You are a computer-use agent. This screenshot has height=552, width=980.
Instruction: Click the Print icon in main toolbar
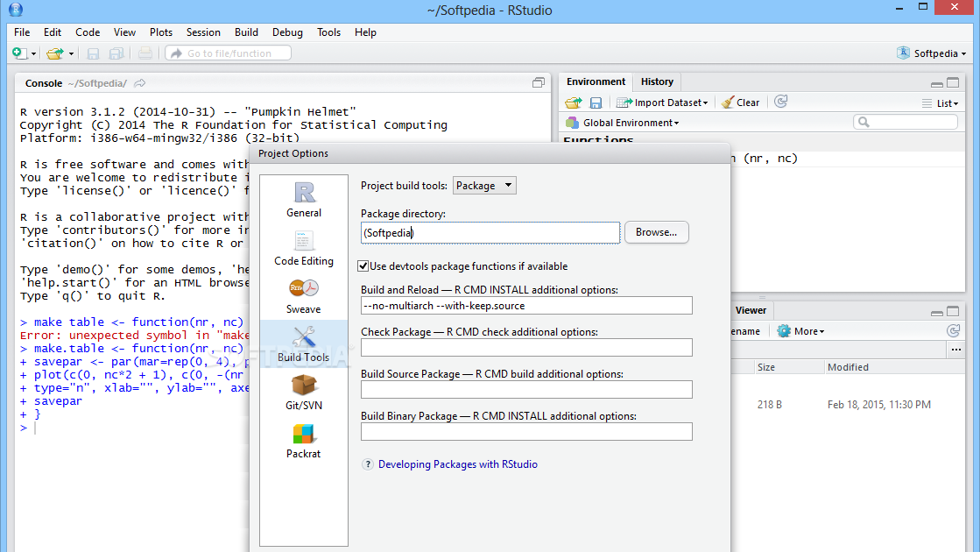[145, 53]
